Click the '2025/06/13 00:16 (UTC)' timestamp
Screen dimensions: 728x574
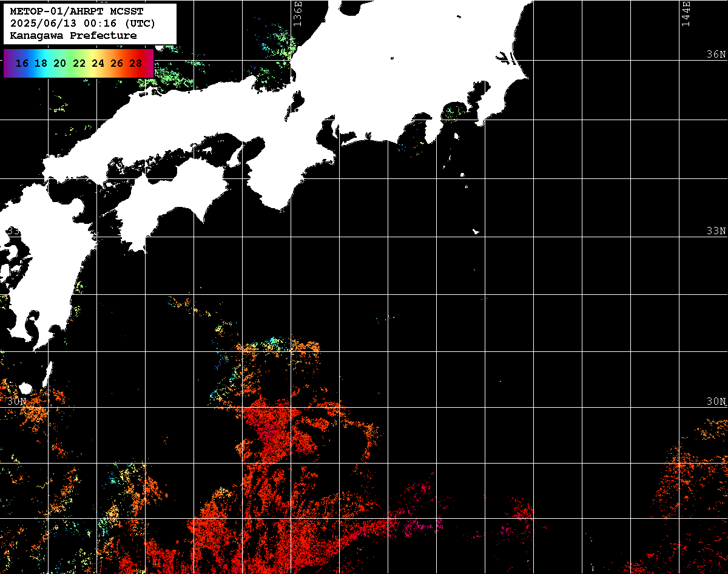[x=83, y=24]
